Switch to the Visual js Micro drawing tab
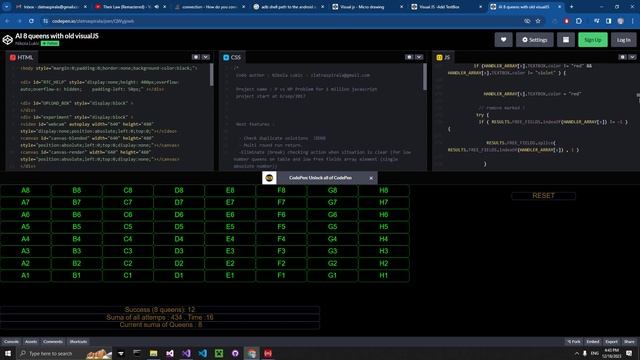This screenshot has width=640, height=360. pyautogui.click(x=367, y=7)
